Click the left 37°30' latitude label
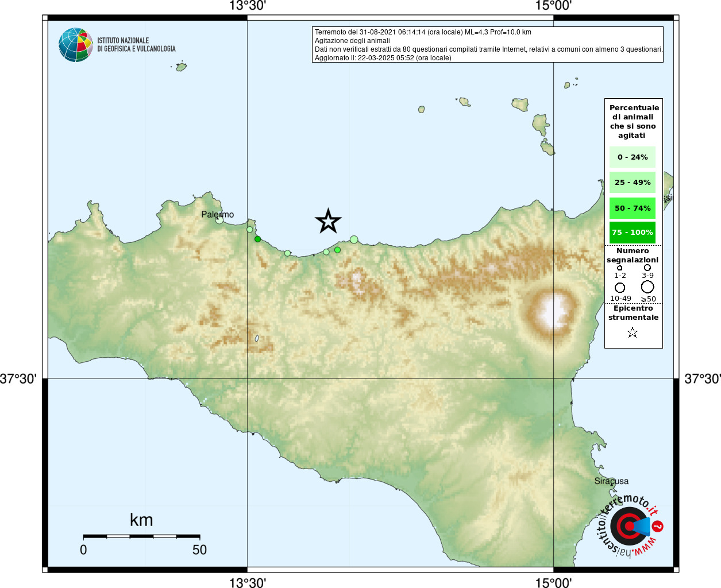The image size is (721, 588). coord(18,379)
